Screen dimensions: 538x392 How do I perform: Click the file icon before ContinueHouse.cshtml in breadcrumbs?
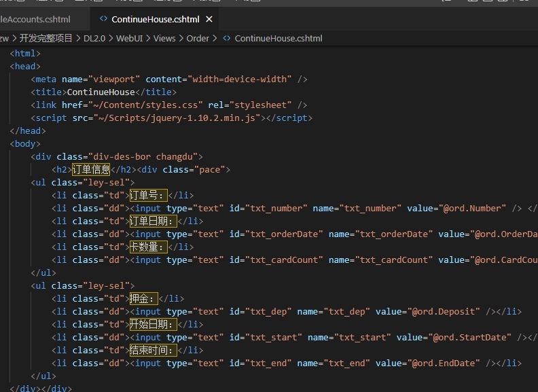click(x=227, y=39)
